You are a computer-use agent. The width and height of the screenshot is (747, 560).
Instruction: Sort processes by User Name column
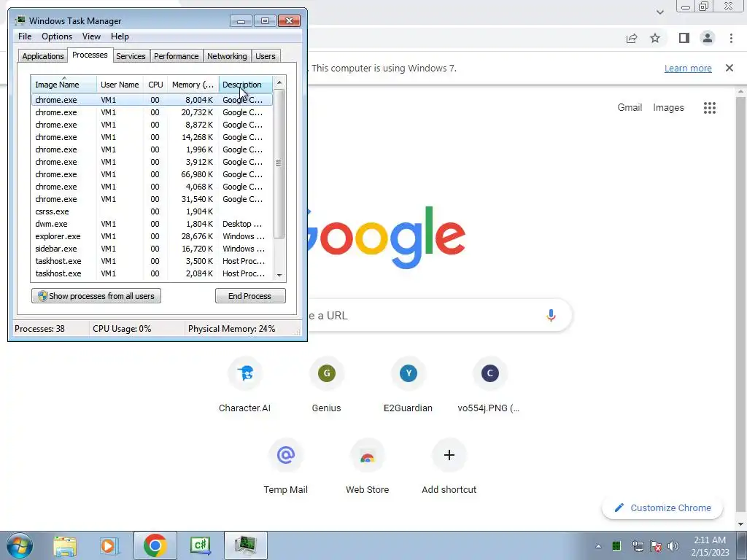pyautogui.click(x=120, y=85)
